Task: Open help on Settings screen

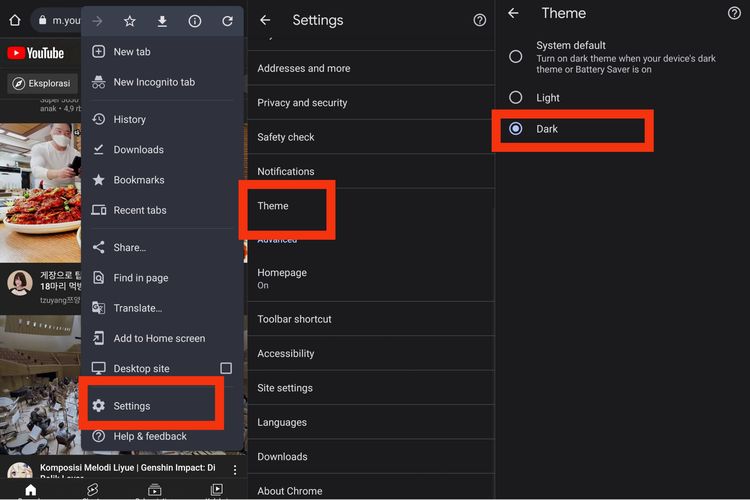Action: click(x=480, y=20)
